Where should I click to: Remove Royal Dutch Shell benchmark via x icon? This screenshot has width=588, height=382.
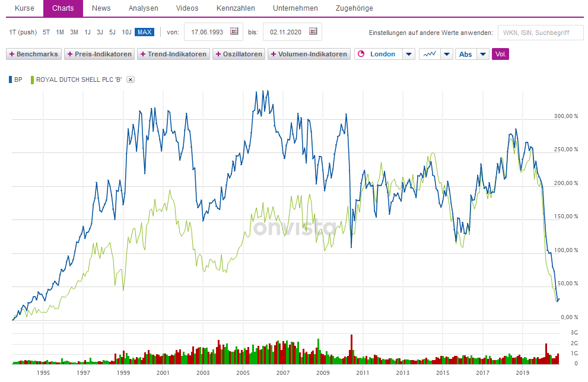[x=130, y=79]
